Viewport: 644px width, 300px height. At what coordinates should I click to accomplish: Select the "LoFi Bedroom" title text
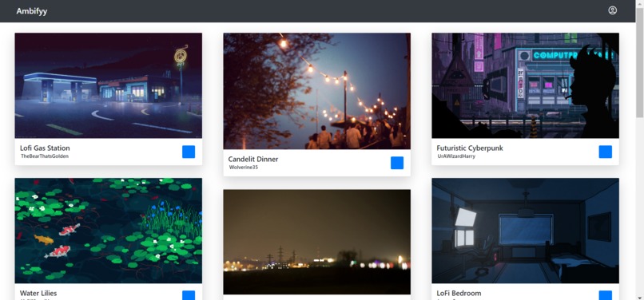coord(459,294)
